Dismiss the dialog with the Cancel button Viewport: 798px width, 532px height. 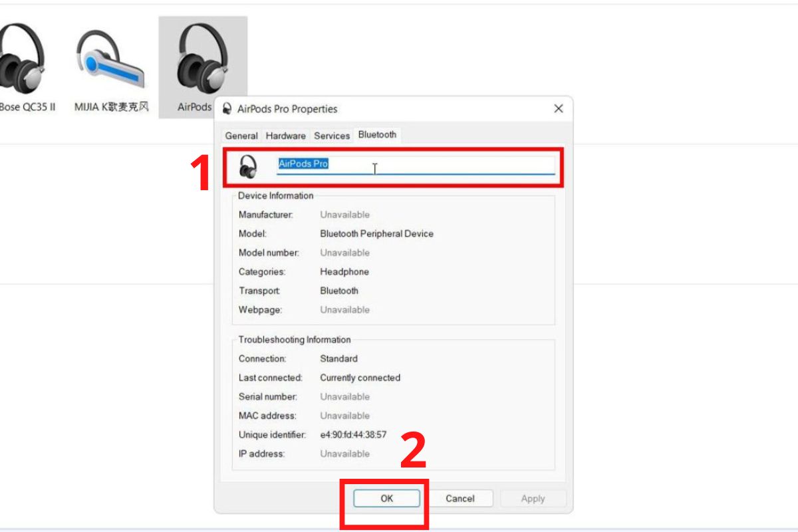tap(460, 498)
